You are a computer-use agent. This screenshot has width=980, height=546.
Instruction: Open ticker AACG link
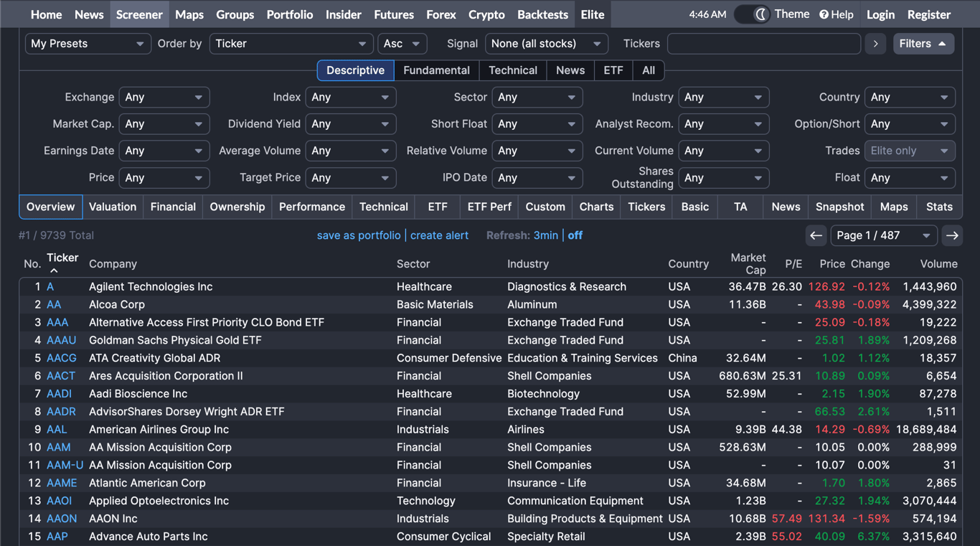click(x=62, y=358)
